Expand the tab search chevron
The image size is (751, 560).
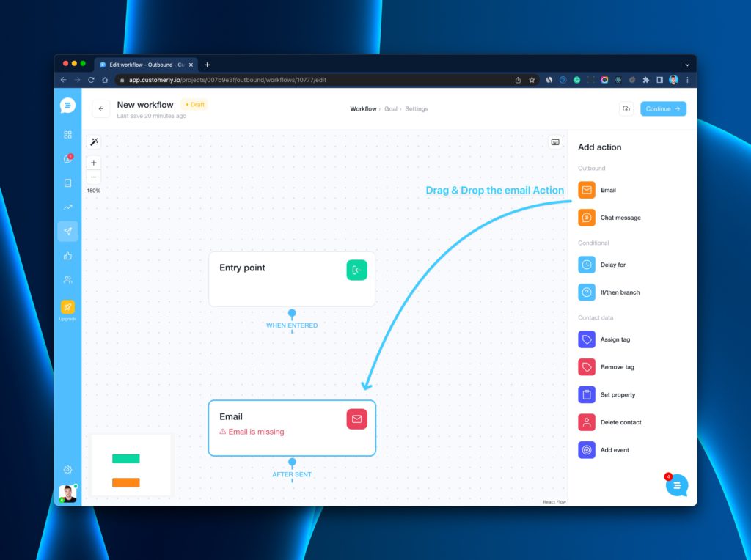[x=687, y=65]
